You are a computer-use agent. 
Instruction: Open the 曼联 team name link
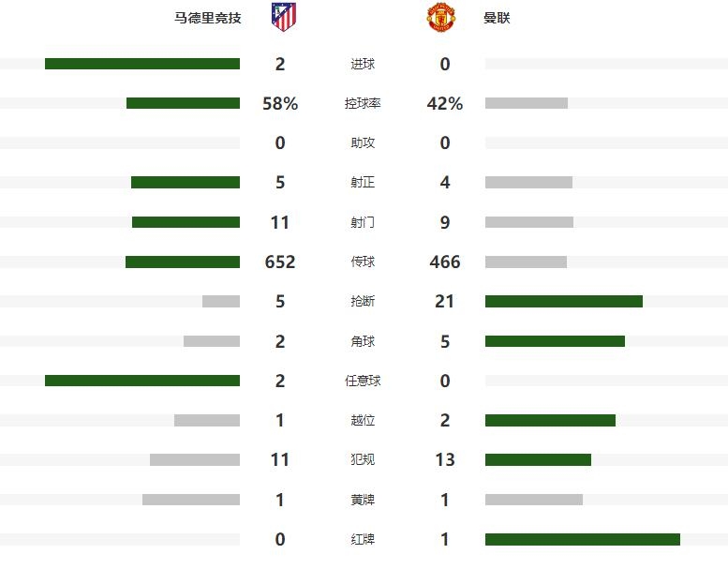497,18
